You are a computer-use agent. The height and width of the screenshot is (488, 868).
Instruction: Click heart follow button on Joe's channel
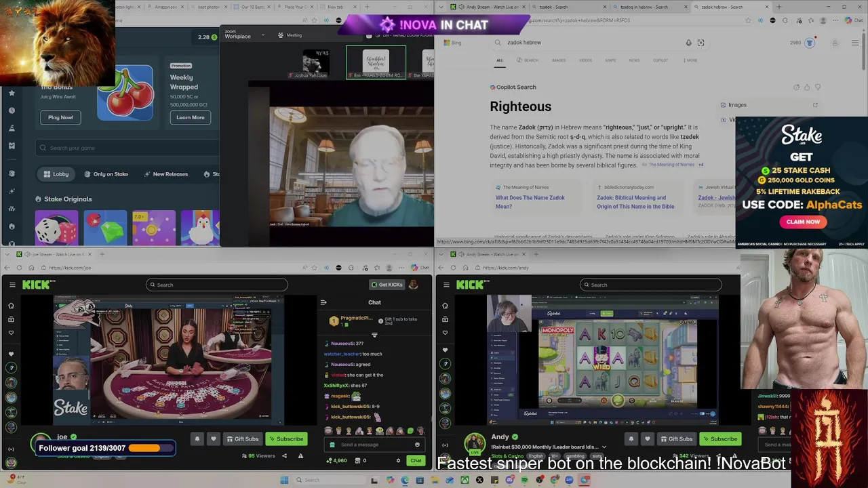tap(213, 439)
